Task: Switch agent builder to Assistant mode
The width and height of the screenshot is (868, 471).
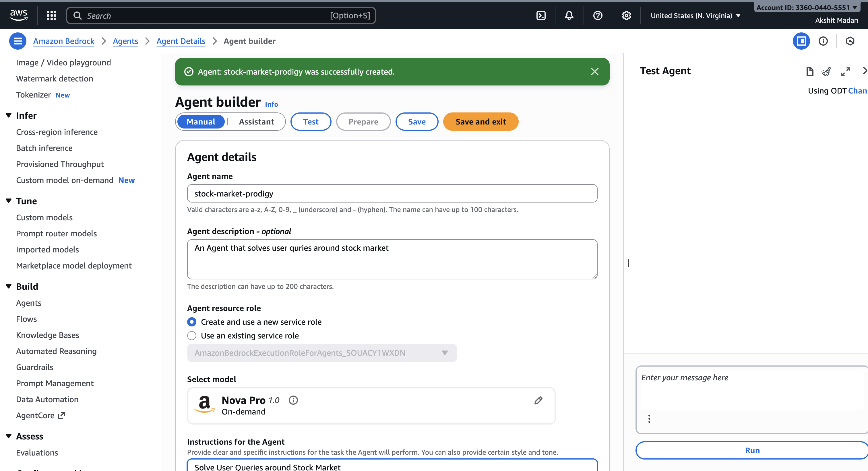Action: [256, 122]
